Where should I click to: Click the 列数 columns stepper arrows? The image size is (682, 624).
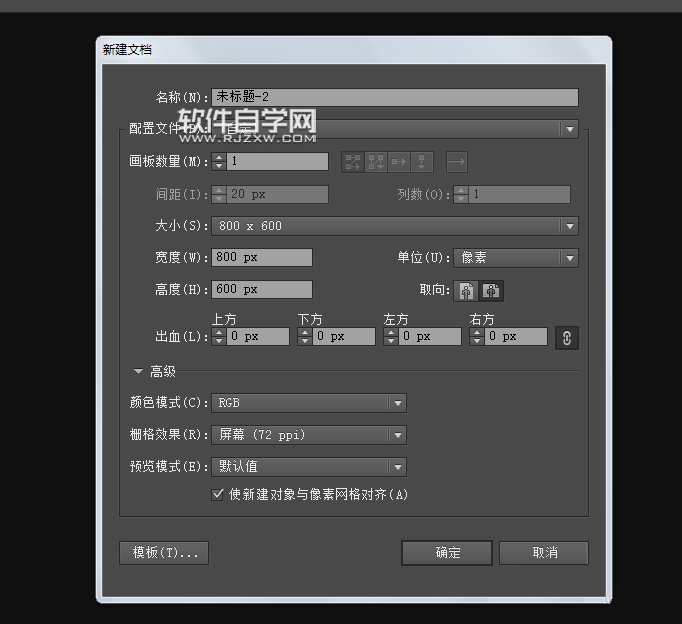pyautogui.click(x=461, y=194)
